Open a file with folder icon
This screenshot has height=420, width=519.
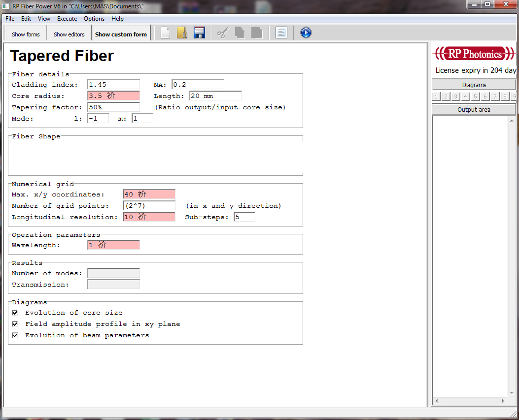point(182,32)
